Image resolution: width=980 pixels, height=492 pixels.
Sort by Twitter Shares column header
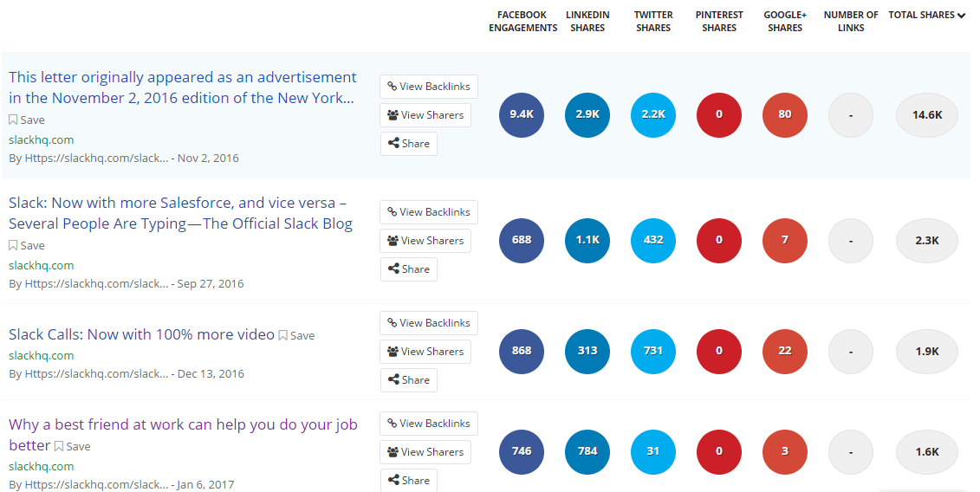pyautogui.click(x=653, y=22)
